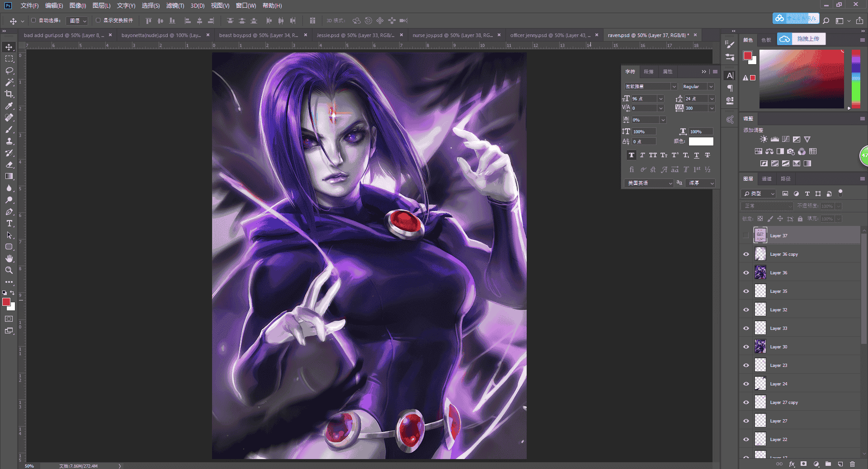The image size is (868, 469).
Task: Click the zoom percentage field in status bar
Action: click(x=29, y=466)
